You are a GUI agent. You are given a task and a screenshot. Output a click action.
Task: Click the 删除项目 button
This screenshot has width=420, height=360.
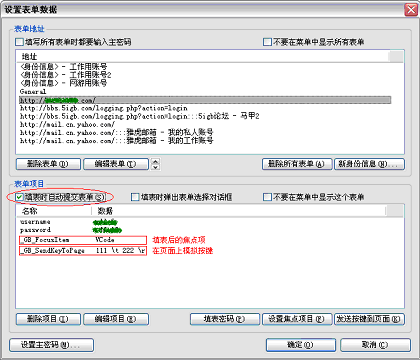[48, 319]
